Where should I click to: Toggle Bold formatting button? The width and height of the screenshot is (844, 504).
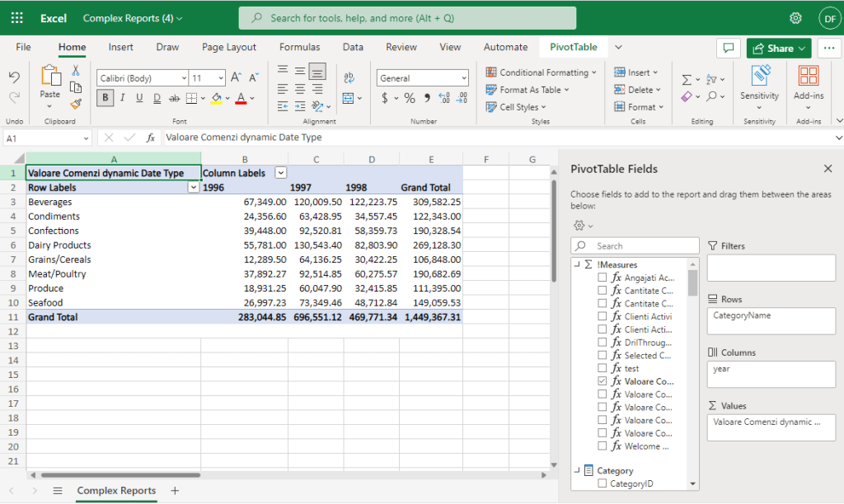(x=105, y=98)
